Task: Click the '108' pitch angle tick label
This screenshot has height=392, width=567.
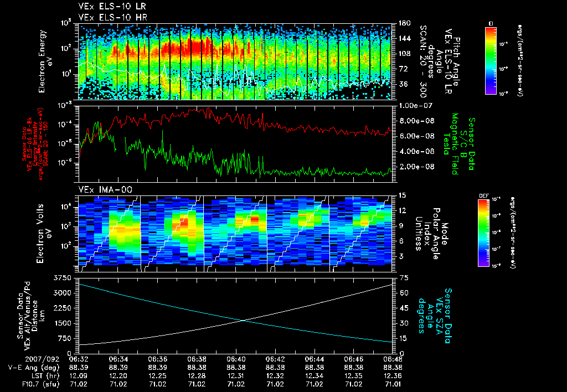Action: [404, 54]
